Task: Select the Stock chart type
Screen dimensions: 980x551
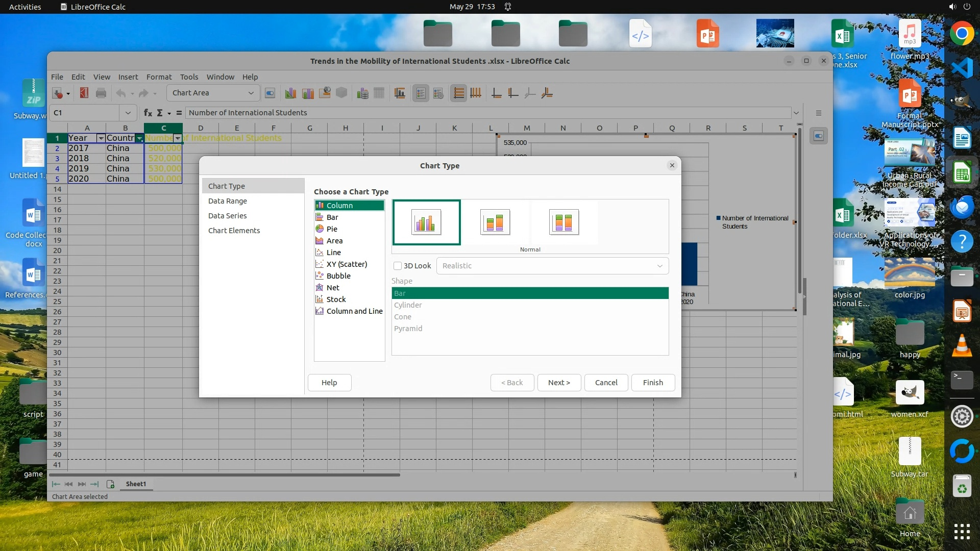Action: [x=336, y=299]
